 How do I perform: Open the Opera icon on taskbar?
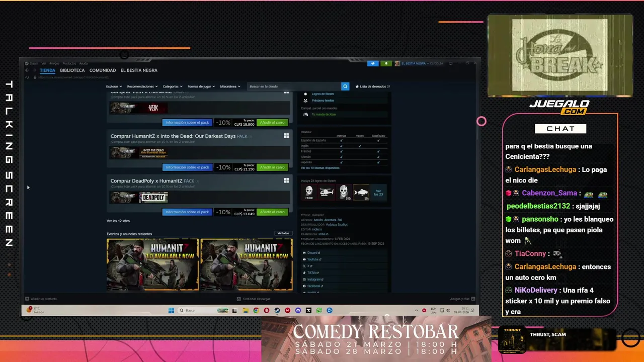coord(266,310)
